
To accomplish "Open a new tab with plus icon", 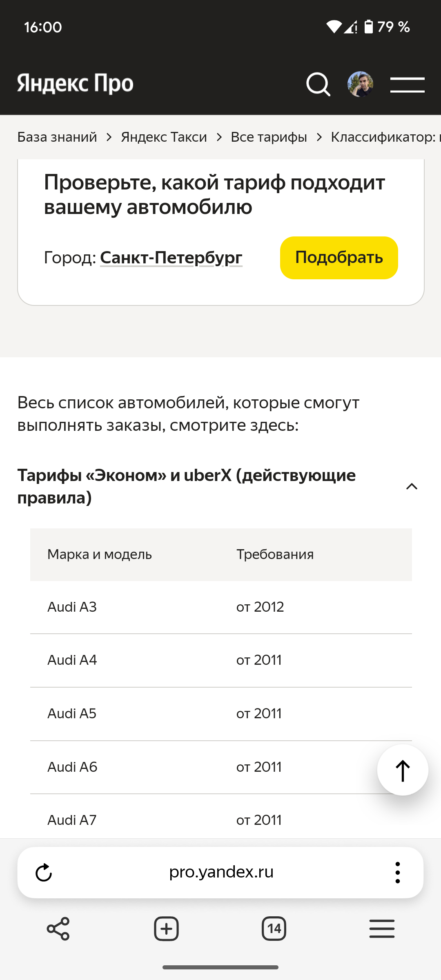I will pyautogui.click(x=166, y=929).
